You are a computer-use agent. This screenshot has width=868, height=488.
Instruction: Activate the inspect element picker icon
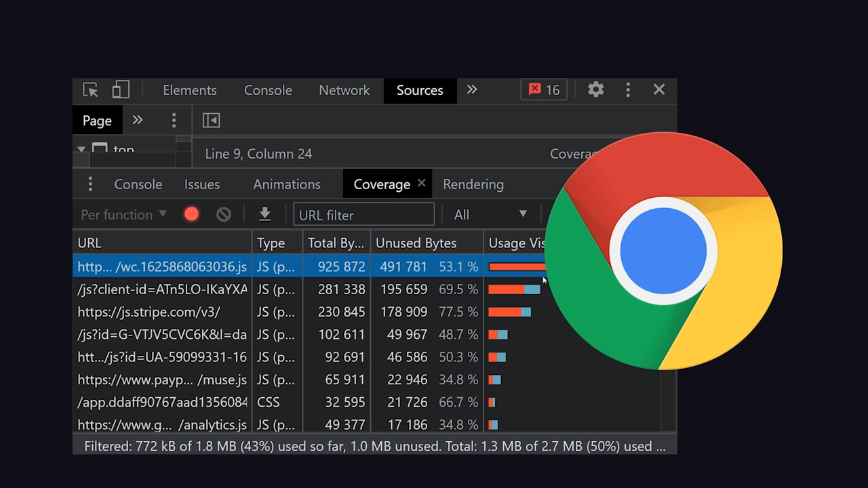90,90
